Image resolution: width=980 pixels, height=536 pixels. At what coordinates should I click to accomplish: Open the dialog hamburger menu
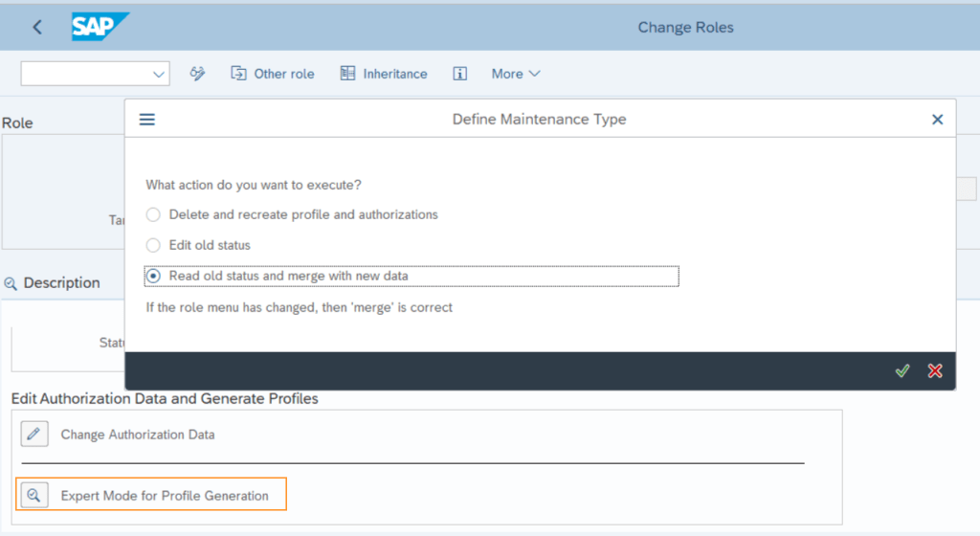tap(147, 120)
